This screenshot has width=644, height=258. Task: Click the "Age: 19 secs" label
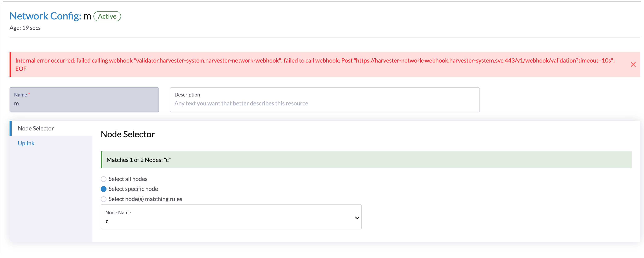click(x=25, y=28)
